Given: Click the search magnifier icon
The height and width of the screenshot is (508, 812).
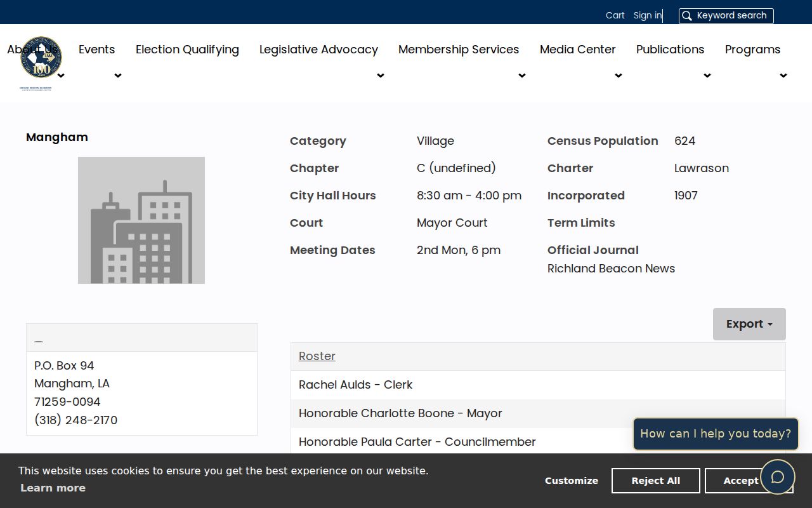Looking at the screenshot, I should click(x=686, y=16).
